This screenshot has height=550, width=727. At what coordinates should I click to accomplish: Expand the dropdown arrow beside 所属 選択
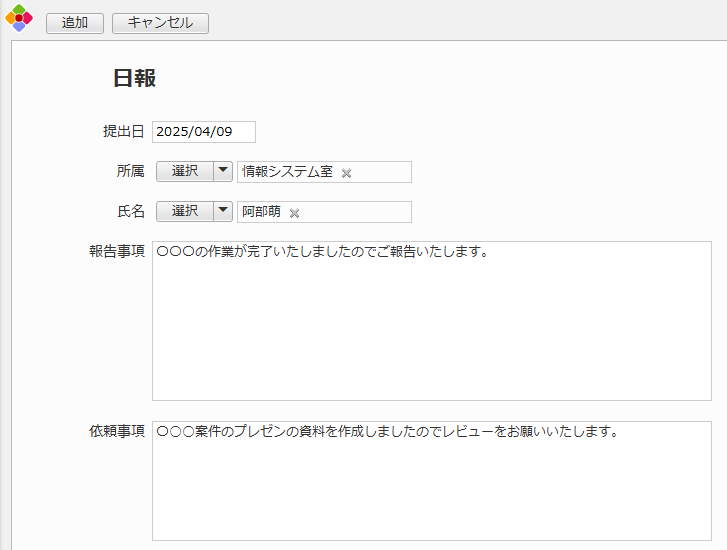[x=223, y=171]
